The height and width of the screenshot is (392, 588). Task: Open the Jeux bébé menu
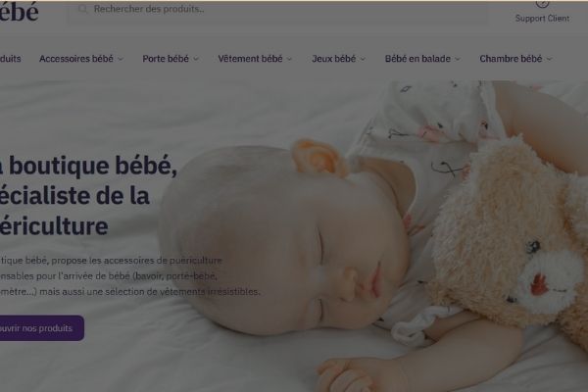(x=334, y=59)
